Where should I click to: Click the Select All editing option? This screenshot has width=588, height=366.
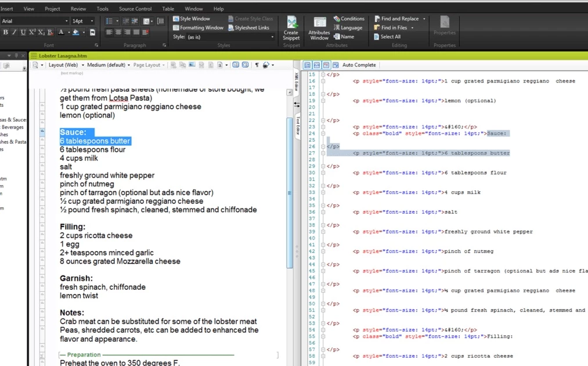coord(390,37)
